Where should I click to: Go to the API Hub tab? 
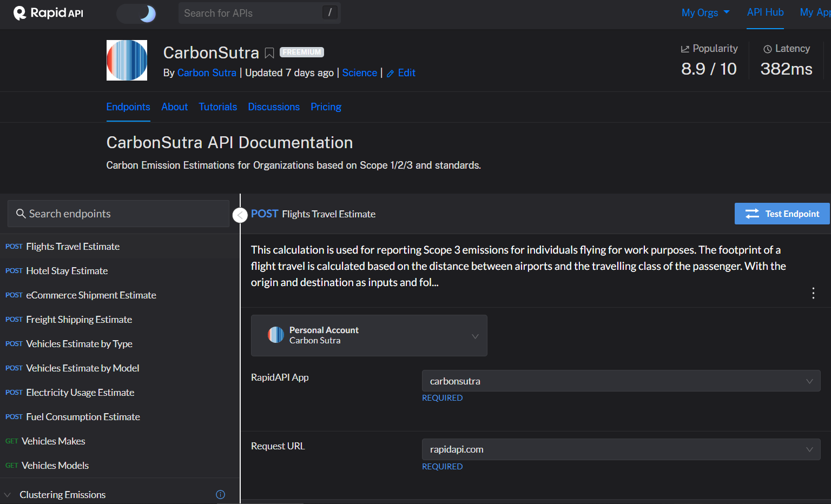[x=765, y=12]
